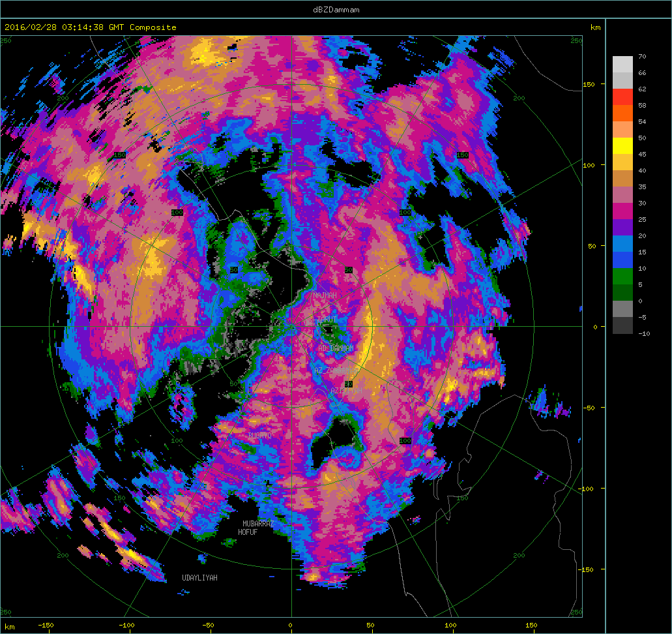672x634 pixels.
Task: Click the -150 label on the vertical axis
Action: click(587, 569)
